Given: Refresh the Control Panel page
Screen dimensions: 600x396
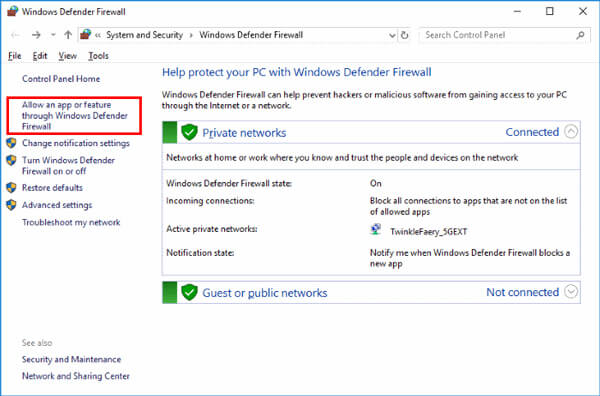Looking at the screenshot, I should pyautogui.click(x=404, y=35).
